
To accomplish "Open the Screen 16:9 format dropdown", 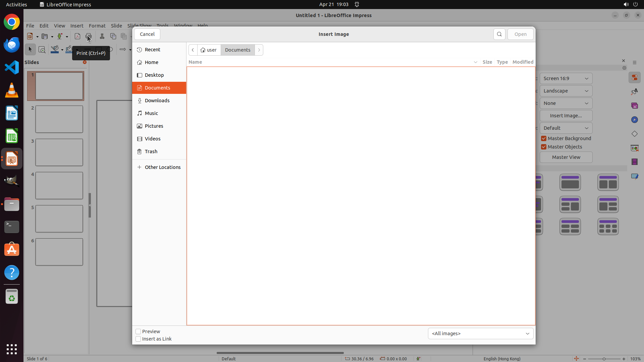I will pyautogui.click(x=566, y=78).
